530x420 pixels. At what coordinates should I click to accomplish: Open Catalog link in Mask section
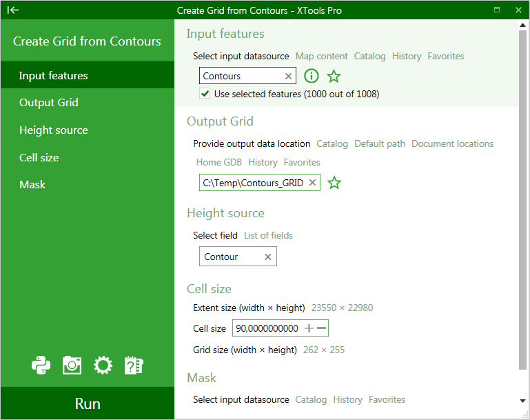[311, 400]
